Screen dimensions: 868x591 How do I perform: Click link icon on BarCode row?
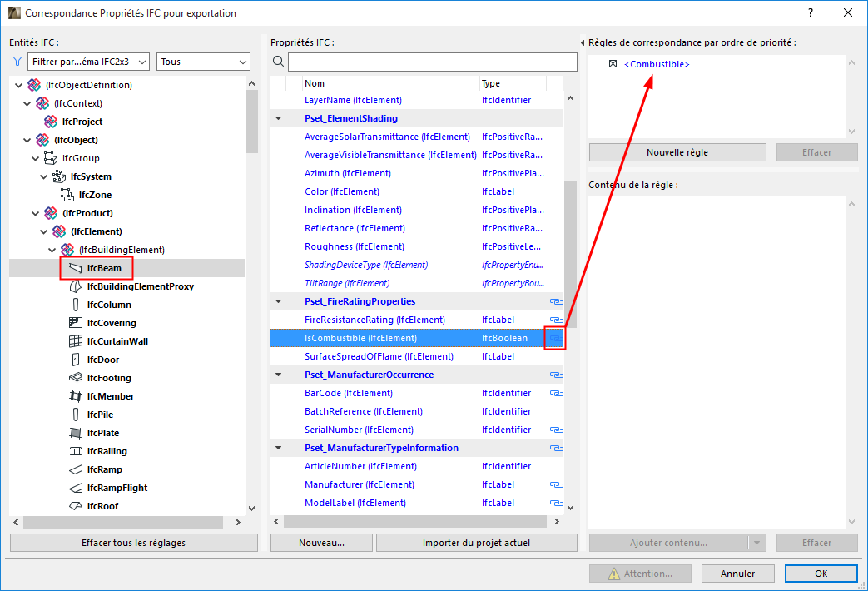557,393
